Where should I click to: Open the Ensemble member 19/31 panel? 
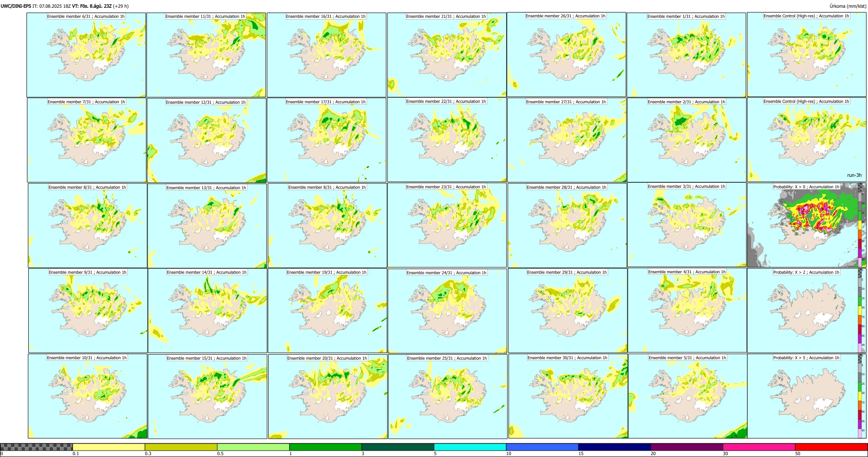tap(327, 311)
